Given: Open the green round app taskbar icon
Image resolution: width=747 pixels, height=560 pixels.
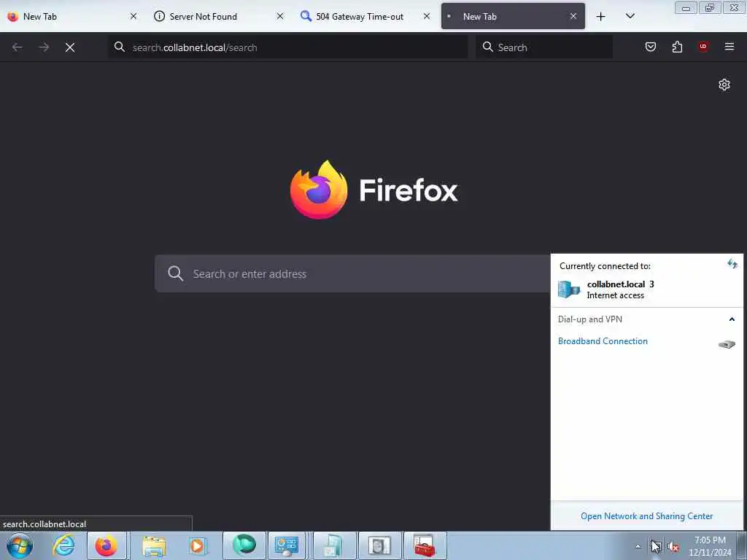Looking at the screenshot, I should 244,545.
